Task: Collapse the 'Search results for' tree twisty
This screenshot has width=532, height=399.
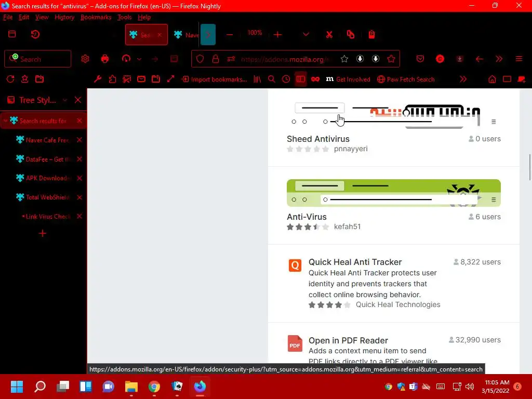Action: [x=5, y=121]
